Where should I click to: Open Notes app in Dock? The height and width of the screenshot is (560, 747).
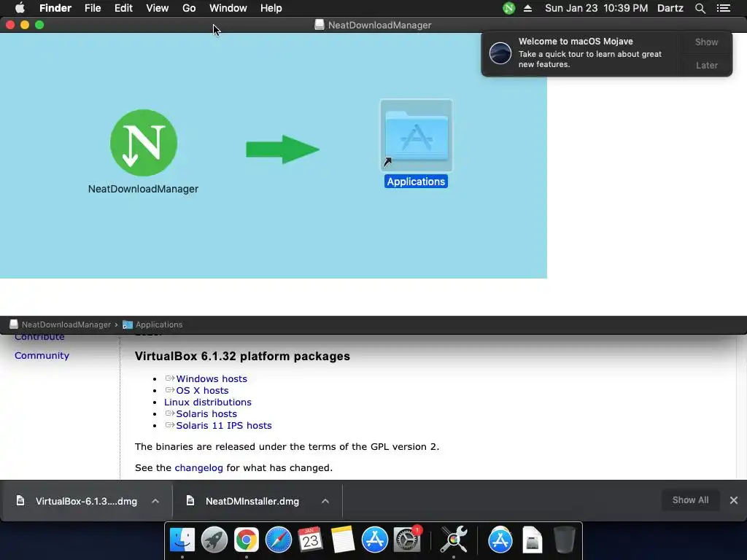343,540
